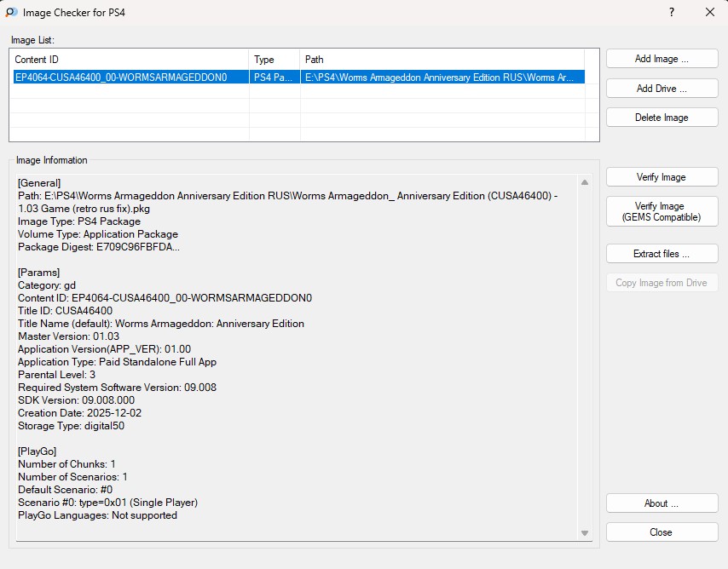The height and width of the screenshot is (569, 728).
Task: Click Verify Image (GEMS Compatible) button
Action: pos(662,211)
